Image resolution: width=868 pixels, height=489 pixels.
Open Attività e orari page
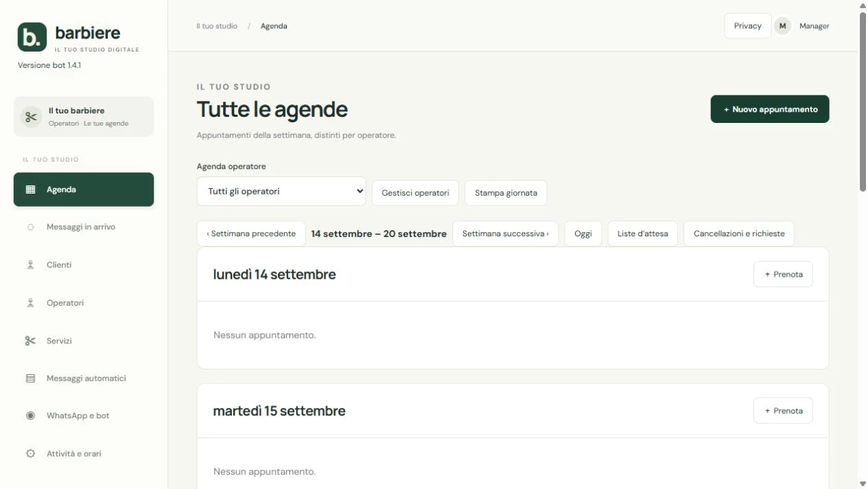(84, 453)
